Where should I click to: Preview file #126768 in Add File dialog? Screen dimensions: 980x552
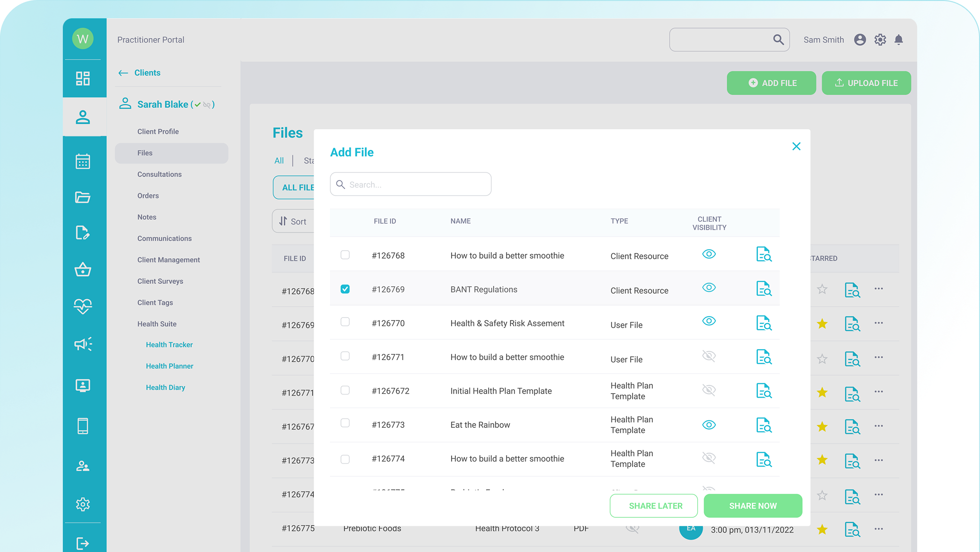[x=764, y=254]
